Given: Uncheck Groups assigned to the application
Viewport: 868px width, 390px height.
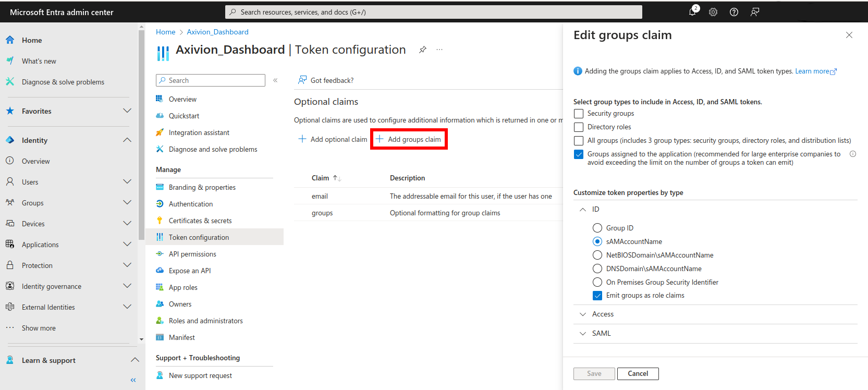Looking at the screenshot, I should pyautogui.click(x=579, y=154).
